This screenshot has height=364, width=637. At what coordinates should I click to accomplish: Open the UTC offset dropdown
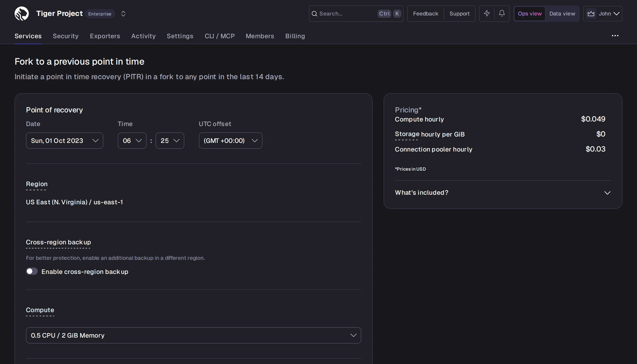(230, 141)
